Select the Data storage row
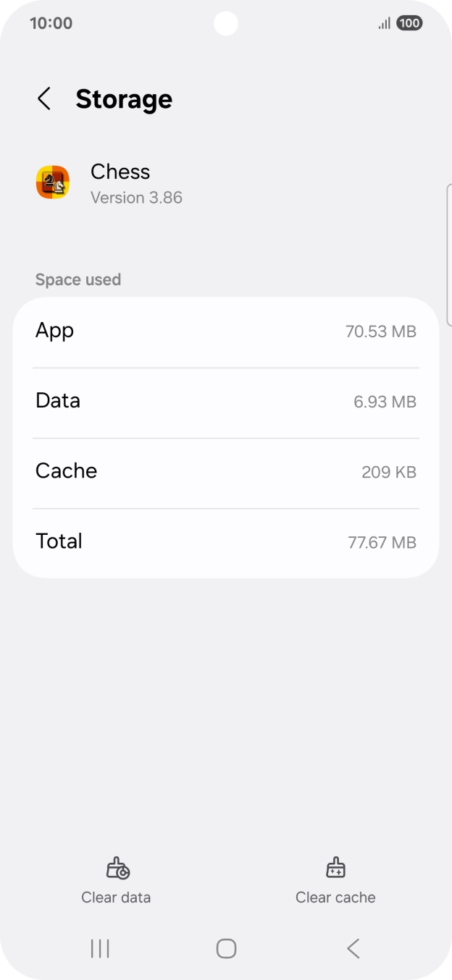This screenshot has width=452, height=980. coord(226,401)
